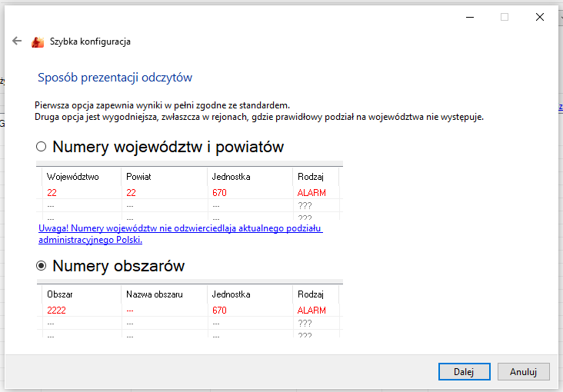Screen dimensions: 563x392
Task: Click the Rodzaj header in the Województwo table
Action: coord(311,177)
